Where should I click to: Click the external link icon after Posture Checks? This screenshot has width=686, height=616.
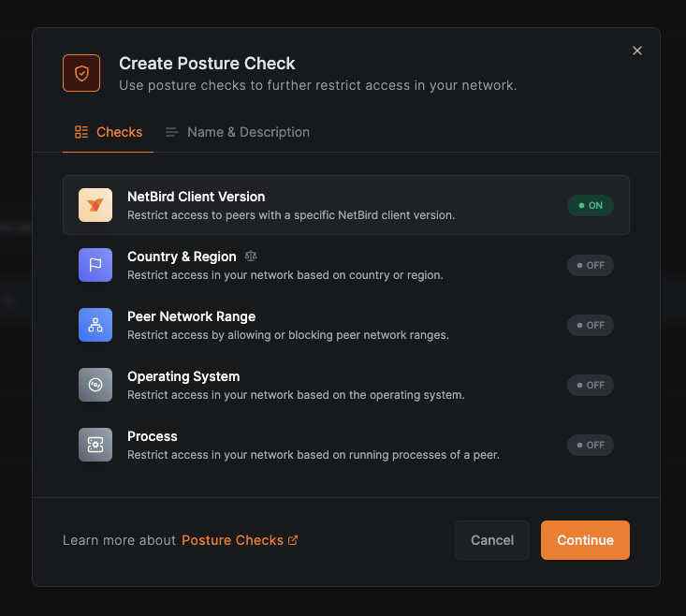[x=293, y=540]
